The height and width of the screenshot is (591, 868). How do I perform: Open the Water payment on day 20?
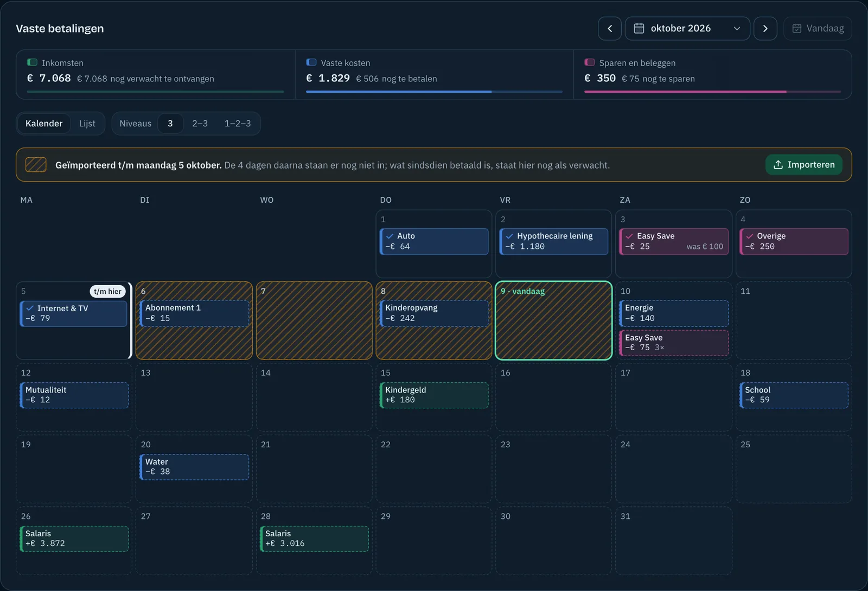coord(195,467)
